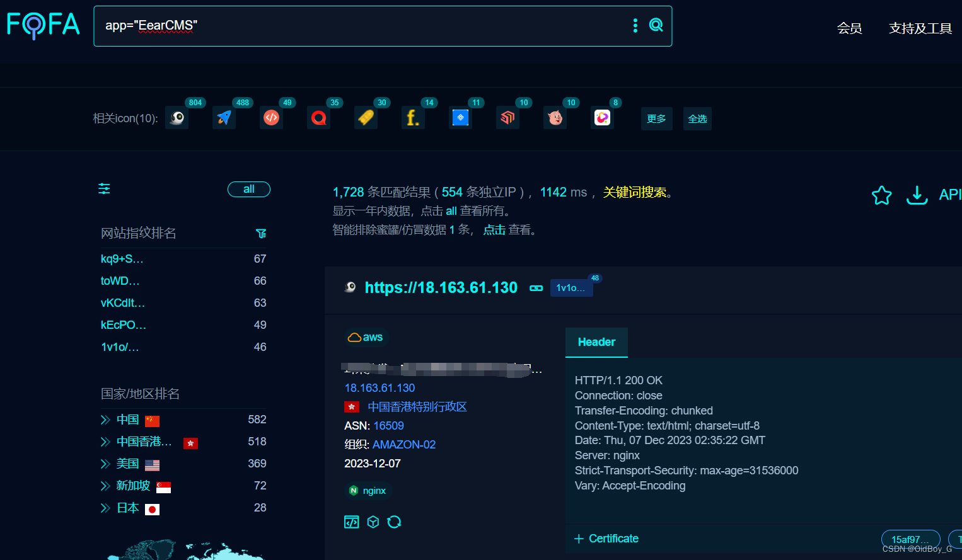Open the API link
This screenshot has height=560, width=962.
pyautogui.click(x=950, y=195)
